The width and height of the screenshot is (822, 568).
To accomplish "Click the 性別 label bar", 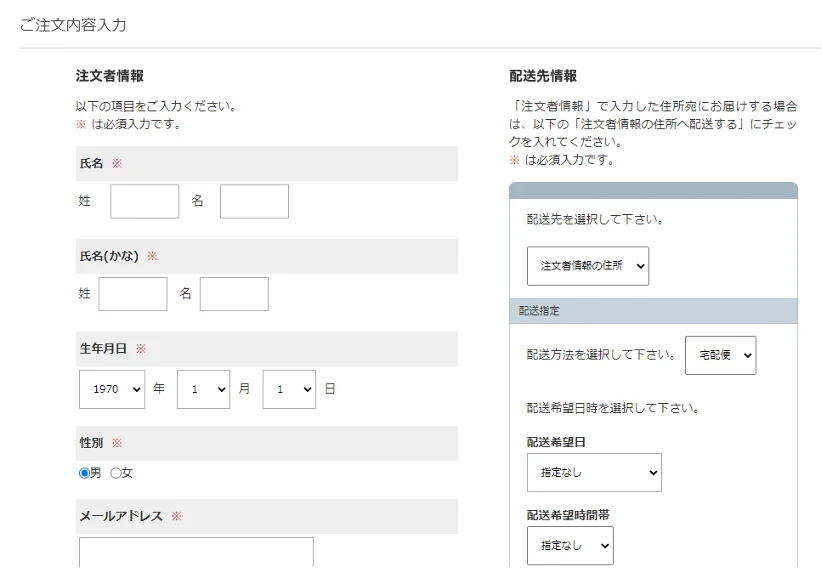I will pos(267,443).
